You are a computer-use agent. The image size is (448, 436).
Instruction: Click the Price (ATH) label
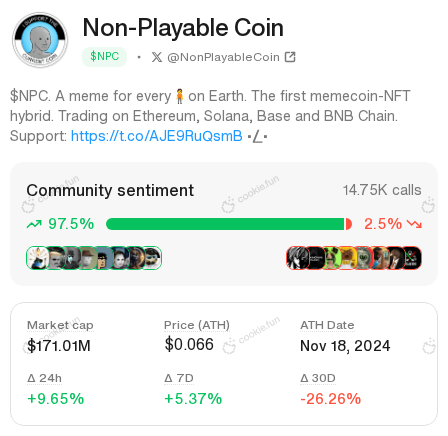tap(197, 325)
